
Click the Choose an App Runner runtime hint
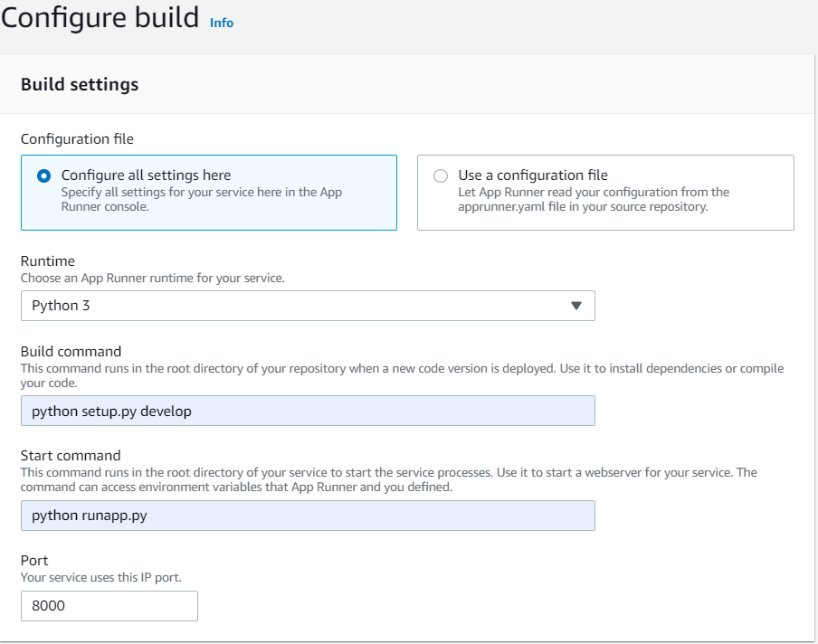152,278
